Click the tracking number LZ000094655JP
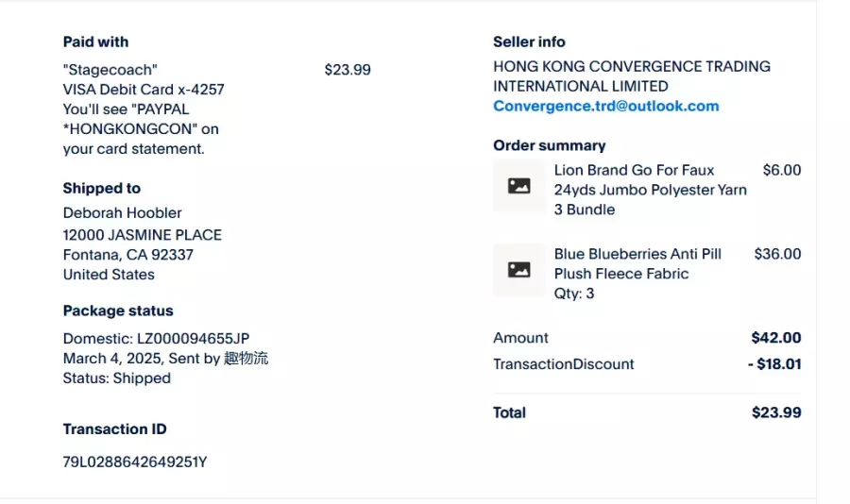The image size is (850, 504). click(x=193, y=339)
